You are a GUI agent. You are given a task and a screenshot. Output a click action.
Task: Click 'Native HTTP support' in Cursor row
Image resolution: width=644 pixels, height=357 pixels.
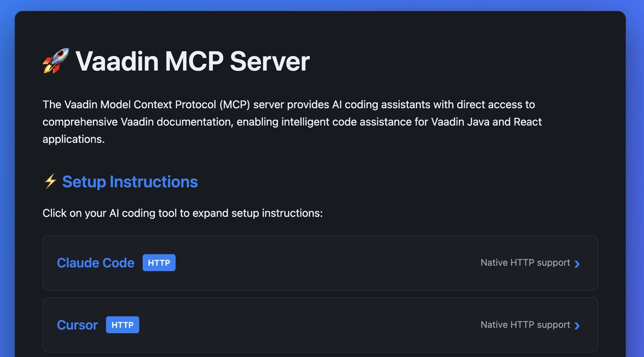tap(525, 325)
